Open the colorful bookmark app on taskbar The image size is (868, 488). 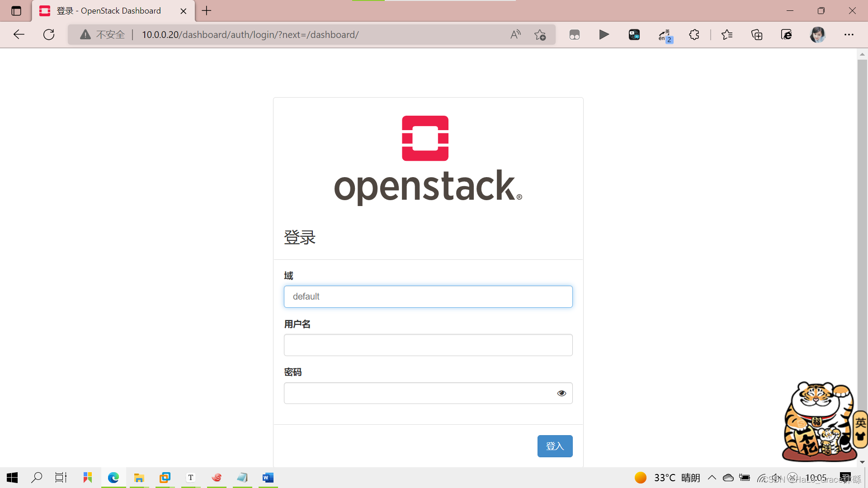(x=88, y=478)
